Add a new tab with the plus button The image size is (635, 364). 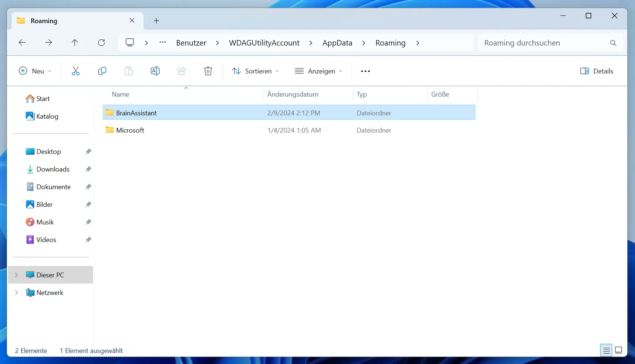pos(156,21)
